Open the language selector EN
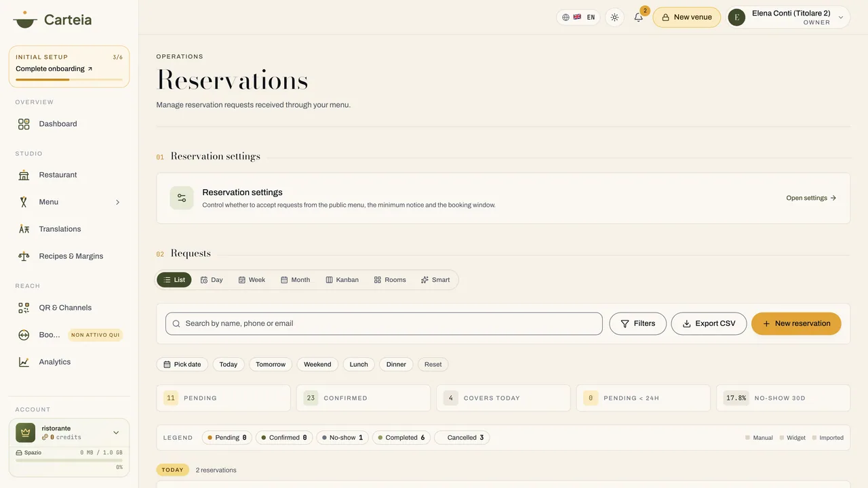Image resolution: width=868 pixels, height=488 pixels. pos(578,18)
